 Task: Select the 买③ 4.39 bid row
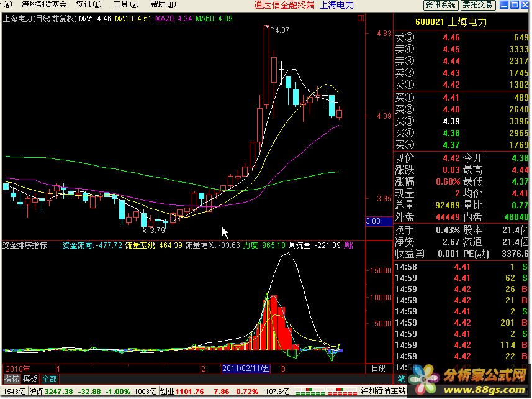tap(461, 121)
